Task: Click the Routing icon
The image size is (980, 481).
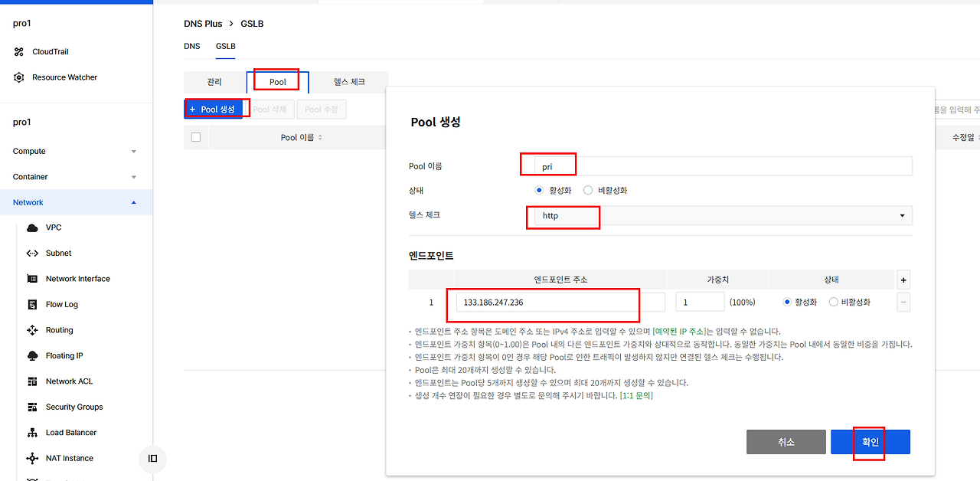Action: point(32,330)
